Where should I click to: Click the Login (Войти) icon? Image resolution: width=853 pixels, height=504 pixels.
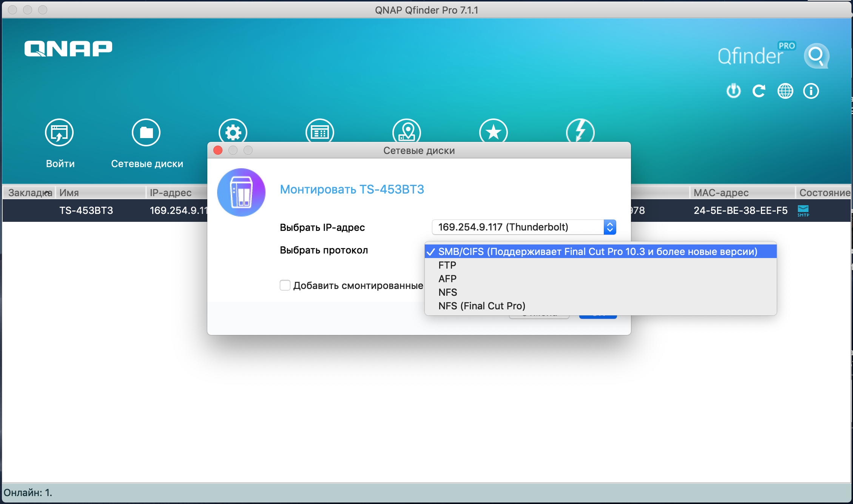(59, 133)
